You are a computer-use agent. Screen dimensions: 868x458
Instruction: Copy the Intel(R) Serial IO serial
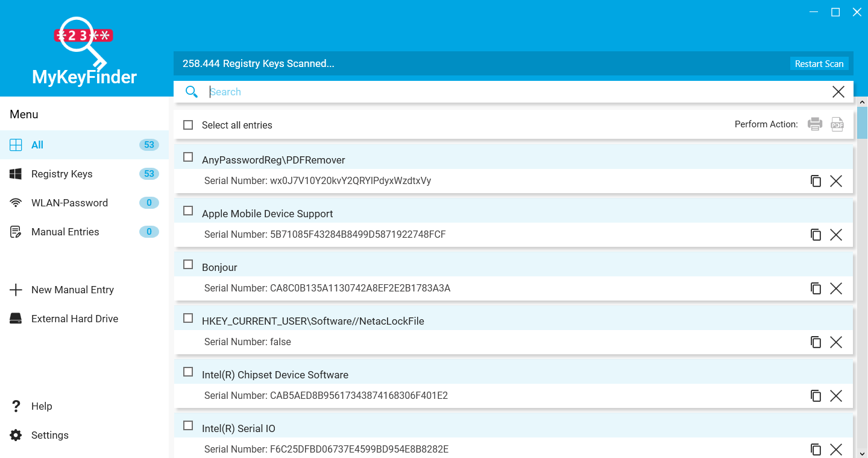pos(816,450)
